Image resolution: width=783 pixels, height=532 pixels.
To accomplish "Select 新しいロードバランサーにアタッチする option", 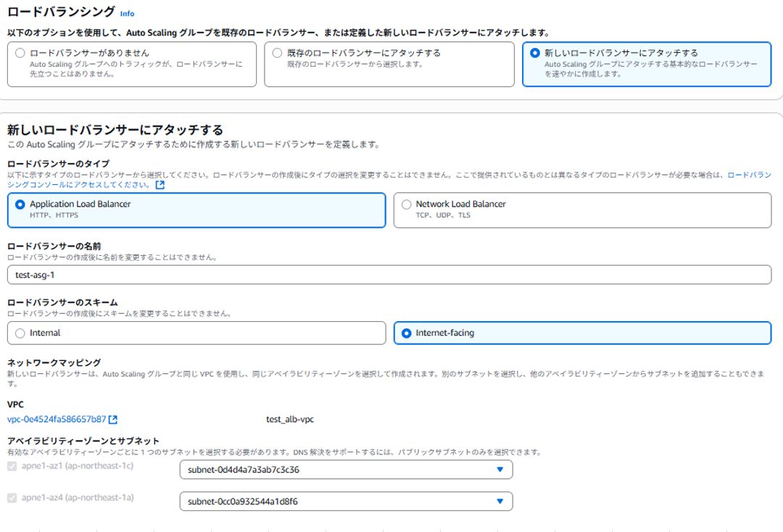I will (536, 52).
